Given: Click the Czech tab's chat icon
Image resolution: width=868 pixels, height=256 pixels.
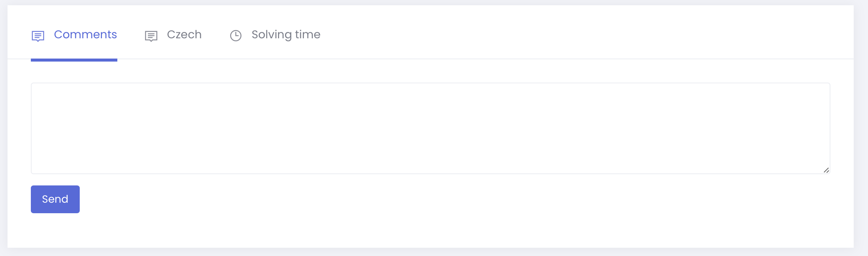Looking at the screenshot, I should tap(151, 36).
